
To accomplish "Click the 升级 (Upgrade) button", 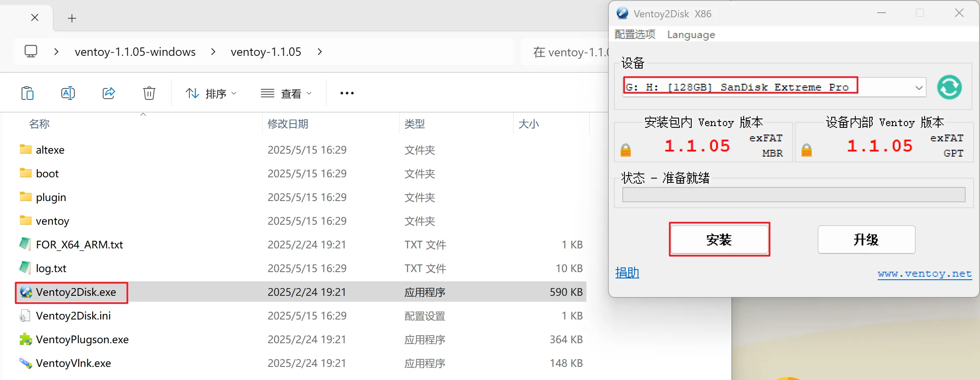I will (x=866, y=240).
